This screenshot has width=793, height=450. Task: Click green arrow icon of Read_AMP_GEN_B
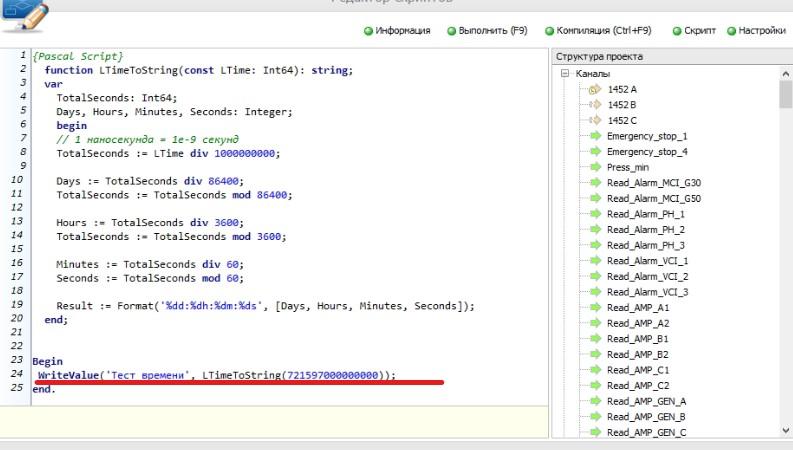pos(595,417)
